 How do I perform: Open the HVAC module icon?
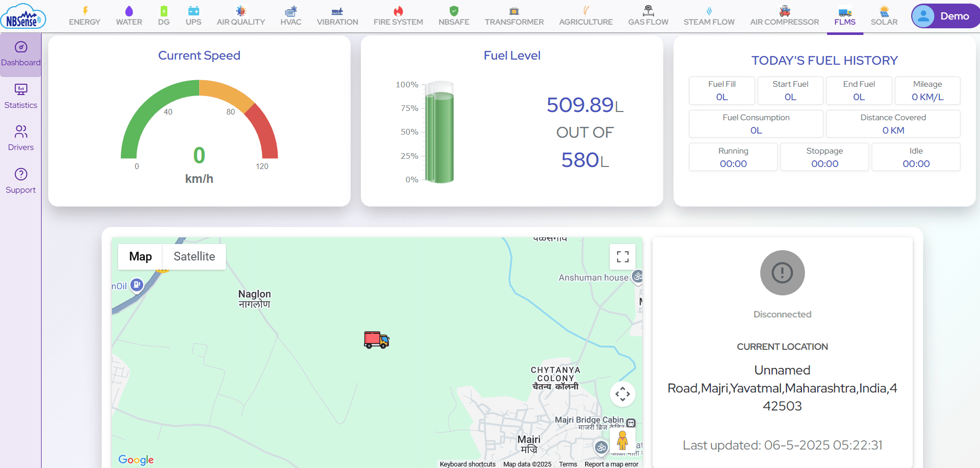tap(291, 11)
